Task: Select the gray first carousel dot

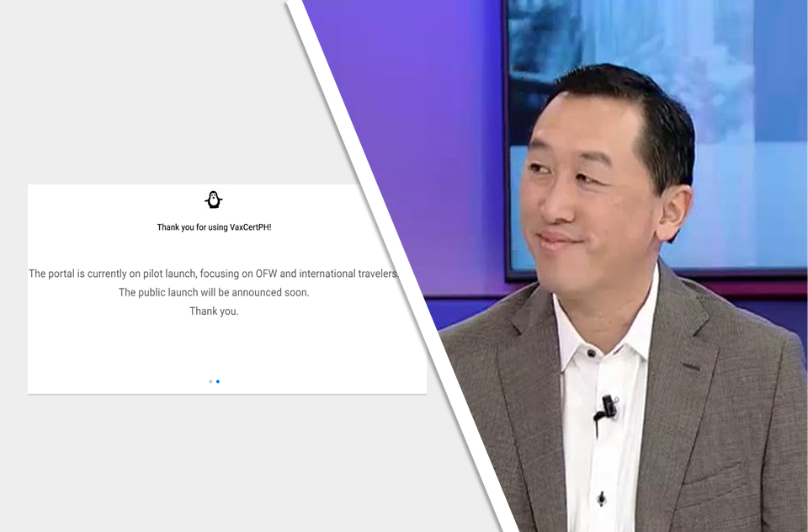Action: [210, 381]
